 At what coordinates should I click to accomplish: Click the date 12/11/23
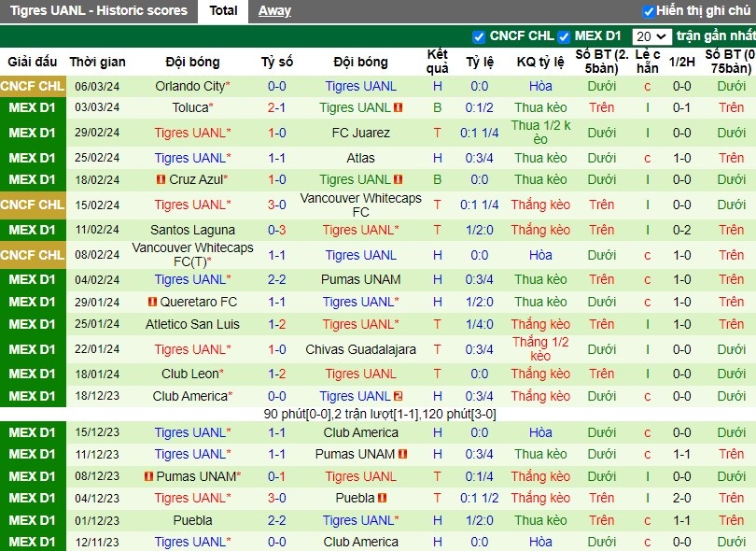tap(97, 543)
